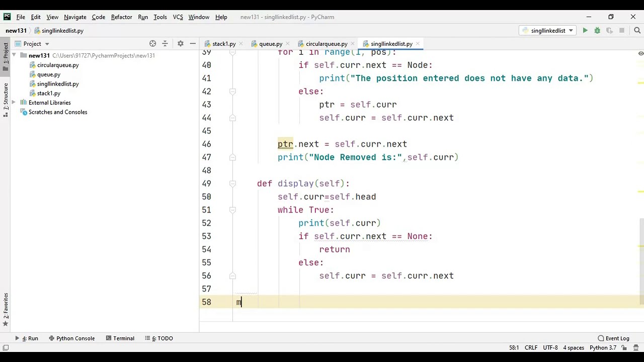Viewport: 644px width, 362px height.
Task: Open the Code menu
Action: pyautogui.click(x=99, y=17)
